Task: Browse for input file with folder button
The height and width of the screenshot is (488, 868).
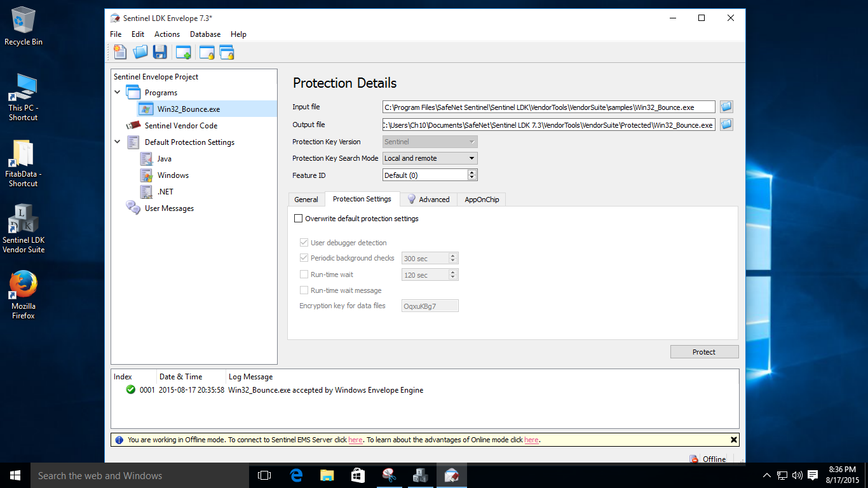Action: [x=726, y=107]
